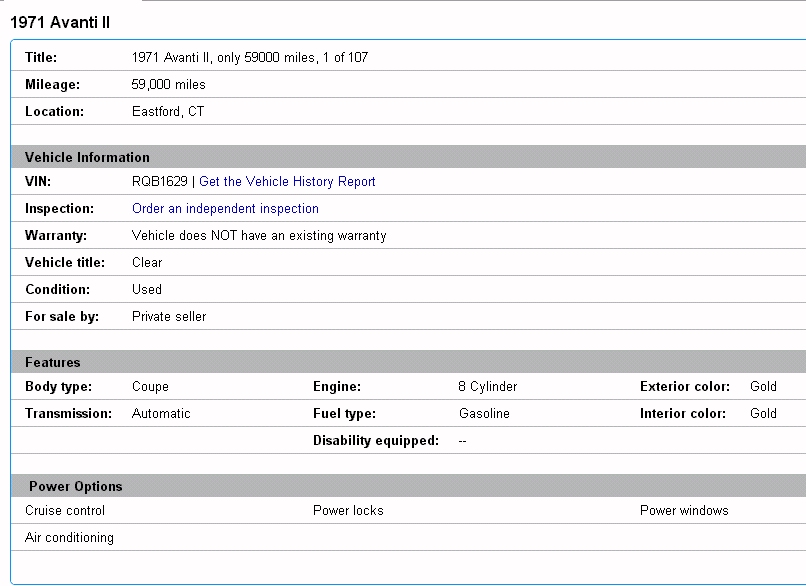Click the Coupe body type value
The image size is (806, 586).
coord(150,387)
